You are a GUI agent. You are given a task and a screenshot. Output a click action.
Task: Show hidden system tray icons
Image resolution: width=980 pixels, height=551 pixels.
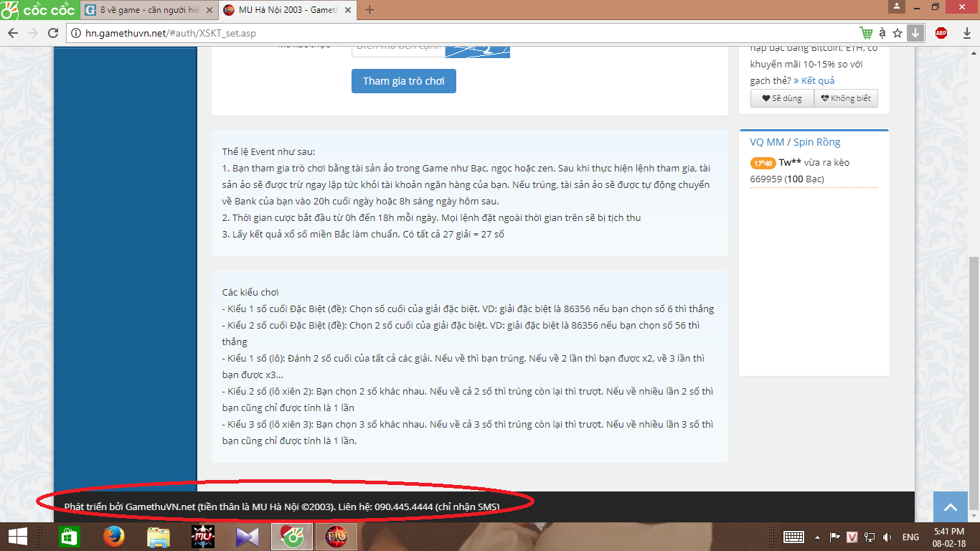[818, 537]
